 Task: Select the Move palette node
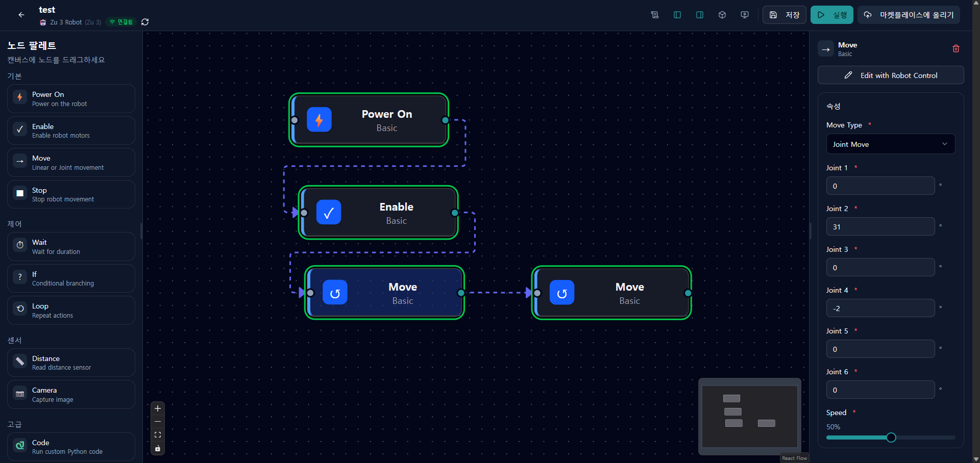(x=71, y=163)
